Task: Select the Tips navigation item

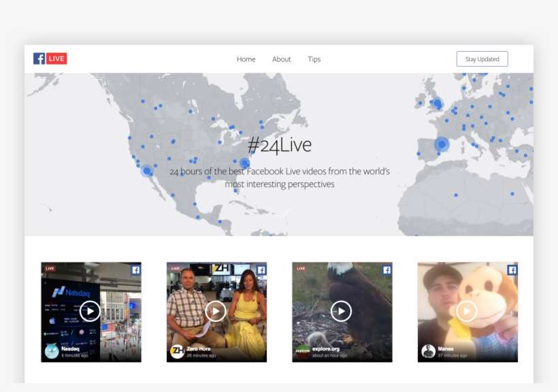Action: click(314, 59)
